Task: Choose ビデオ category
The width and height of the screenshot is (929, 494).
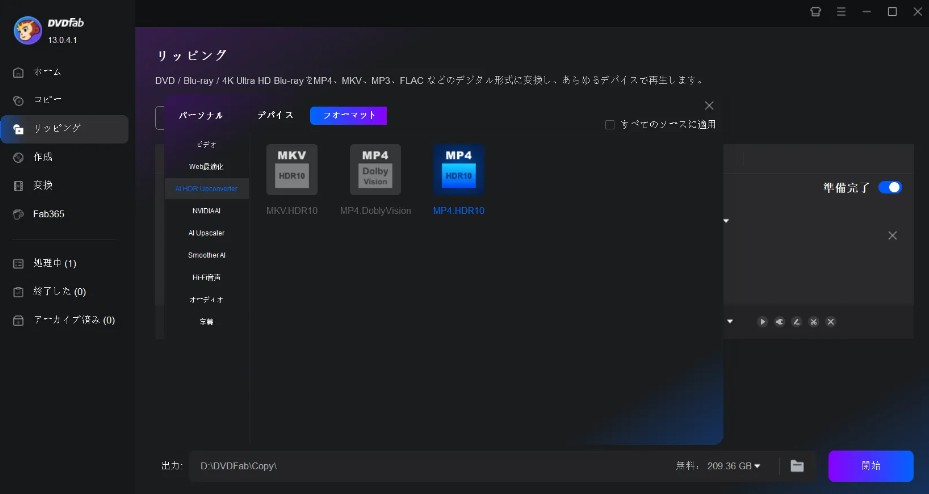Action: (207, 145)
